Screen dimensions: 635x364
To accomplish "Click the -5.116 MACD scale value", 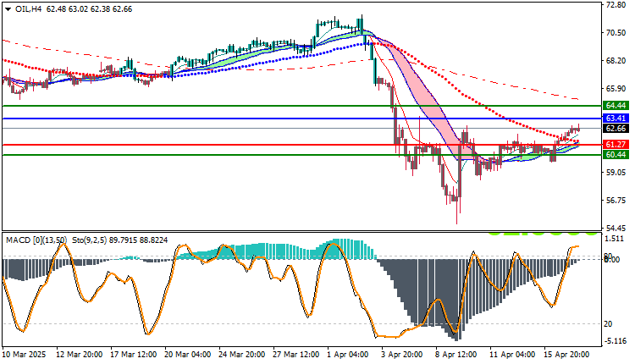I will tap(616, 341).
